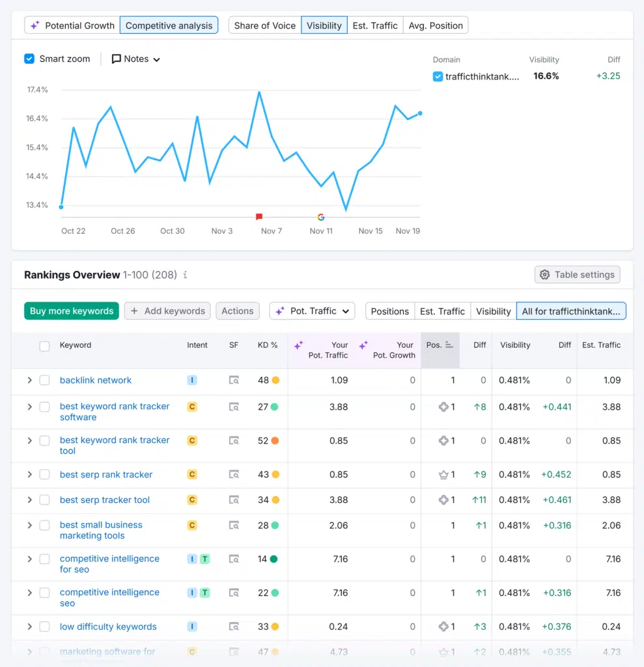Click the Buy more keywords button
644x667 pixels.
pos(72,311)
